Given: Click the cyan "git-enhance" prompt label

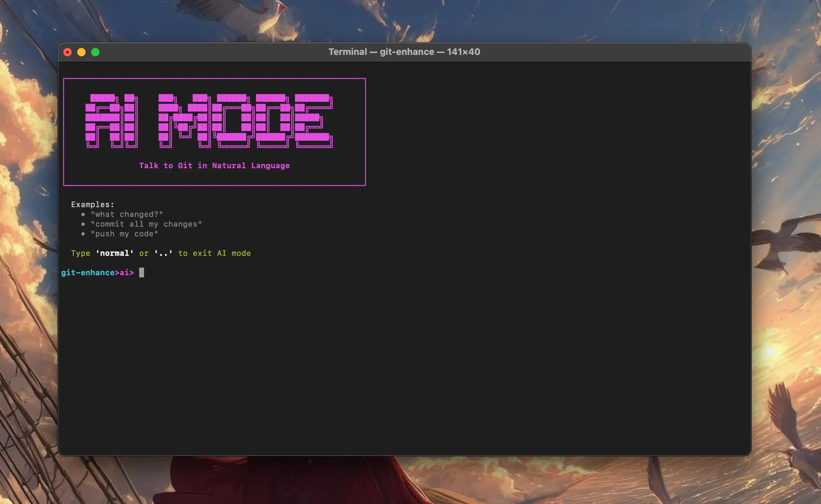Looking at the screenshot, I should [88, 273].
